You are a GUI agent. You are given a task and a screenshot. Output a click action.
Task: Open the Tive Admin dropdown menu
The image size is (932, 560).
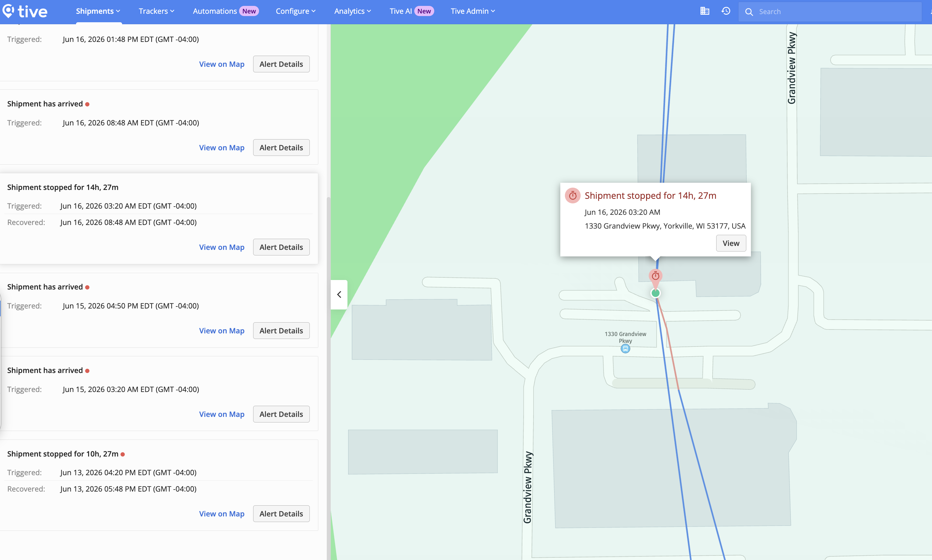(x=473, y=11)
